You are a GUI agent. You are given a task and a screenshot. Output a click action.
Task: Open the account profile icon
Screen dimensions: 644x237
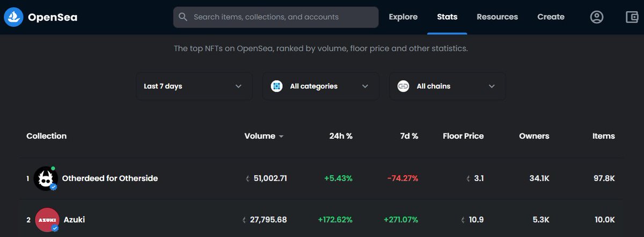597,17
